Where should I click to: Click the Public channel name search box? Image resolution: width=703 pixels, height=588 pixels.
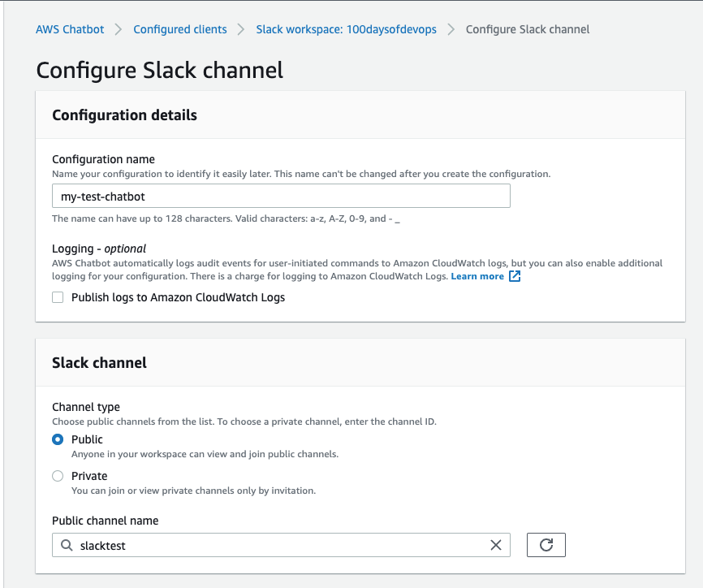pos(276,546)
